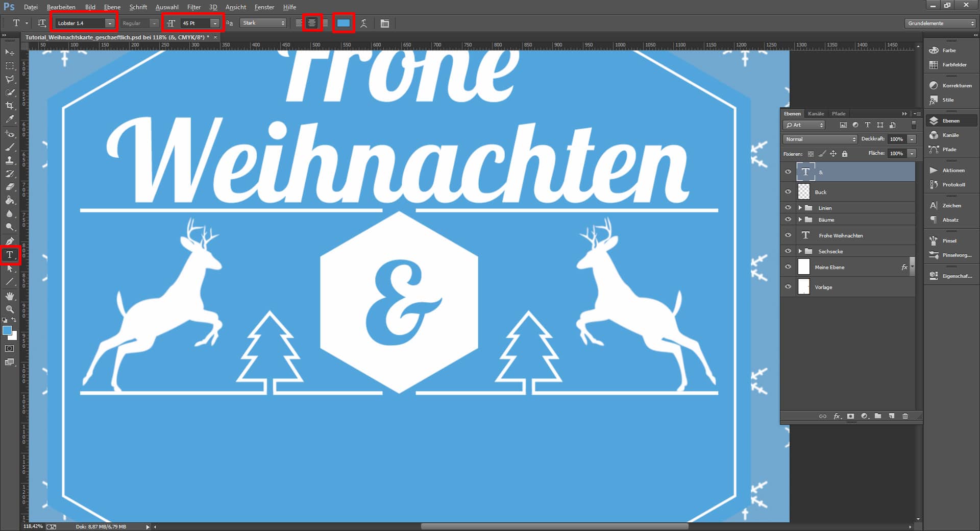Click the Deckkraft opacity value field
Screen dimensions: 980x531
(x=897, y=139)
